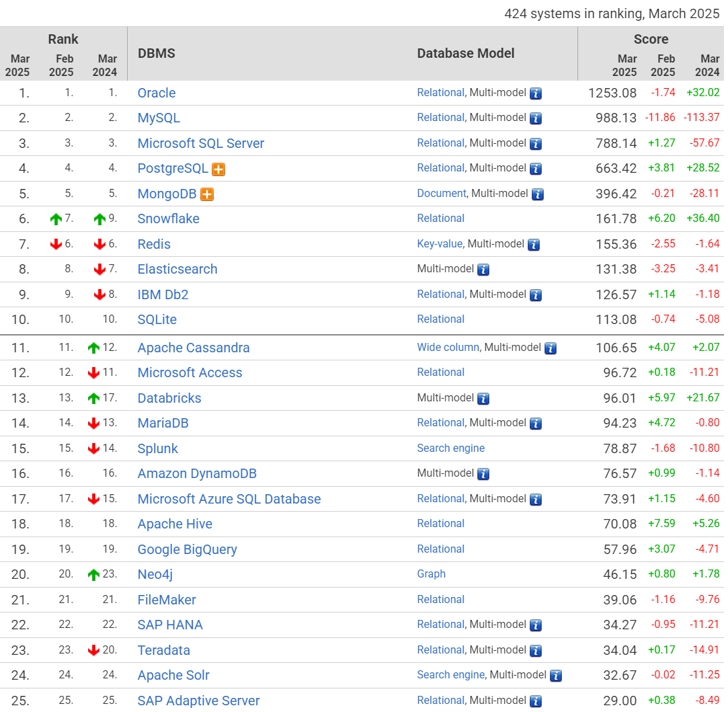Viewport: 728px width, 712px height.
Task: Open the SAP Adaptive Server link
Action: [199, 701]
